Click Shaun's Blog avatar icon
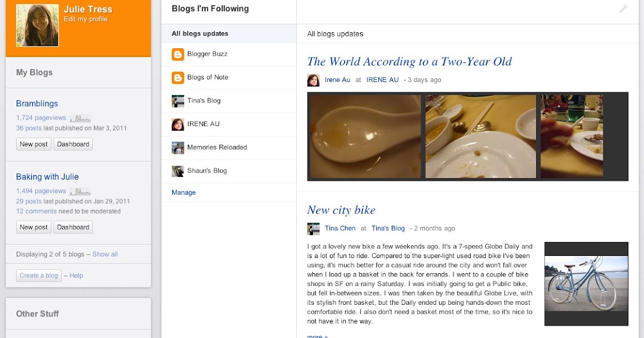 point(178,171)
